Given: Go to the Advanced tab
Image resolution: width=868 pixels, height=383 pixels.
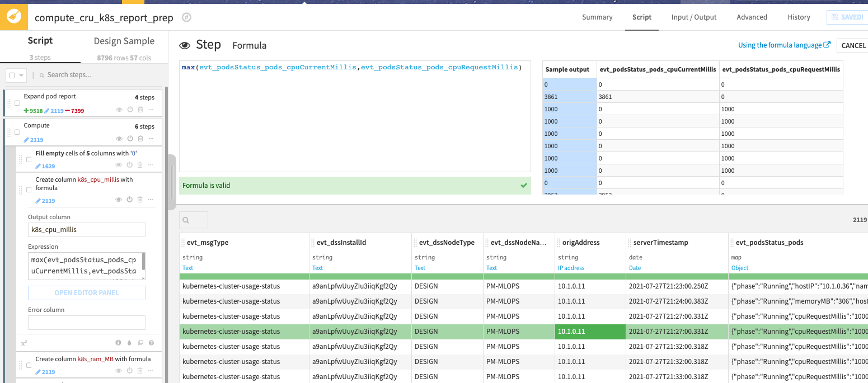Looking at the screenshot, I should pyautogui.click(x=752, y=17).
